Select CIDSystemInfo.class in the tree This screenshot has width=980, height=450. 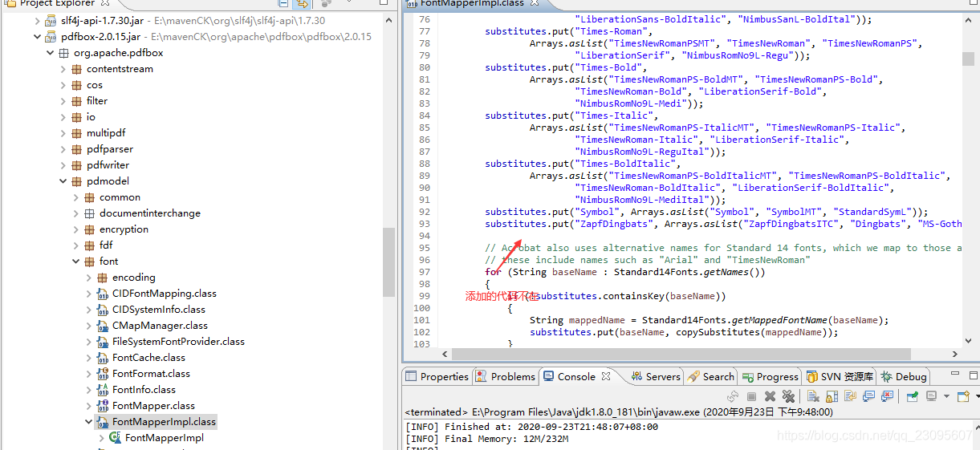[159, 310]
